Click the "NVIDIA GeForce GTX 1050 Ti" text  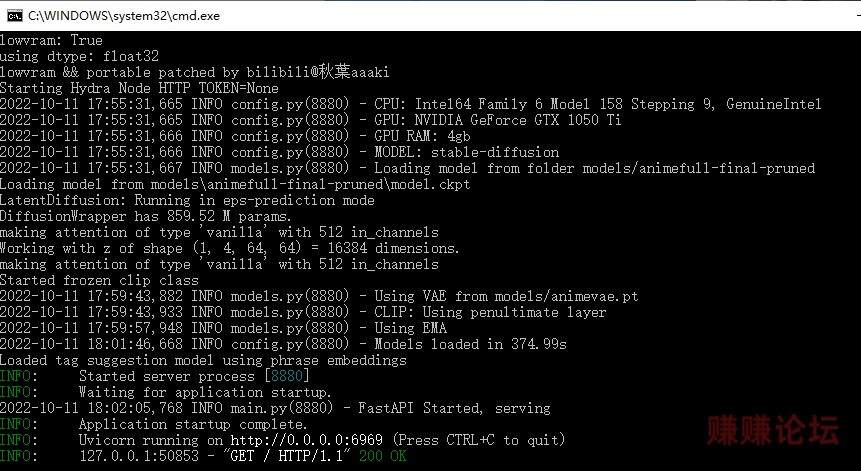pos(518,120)
